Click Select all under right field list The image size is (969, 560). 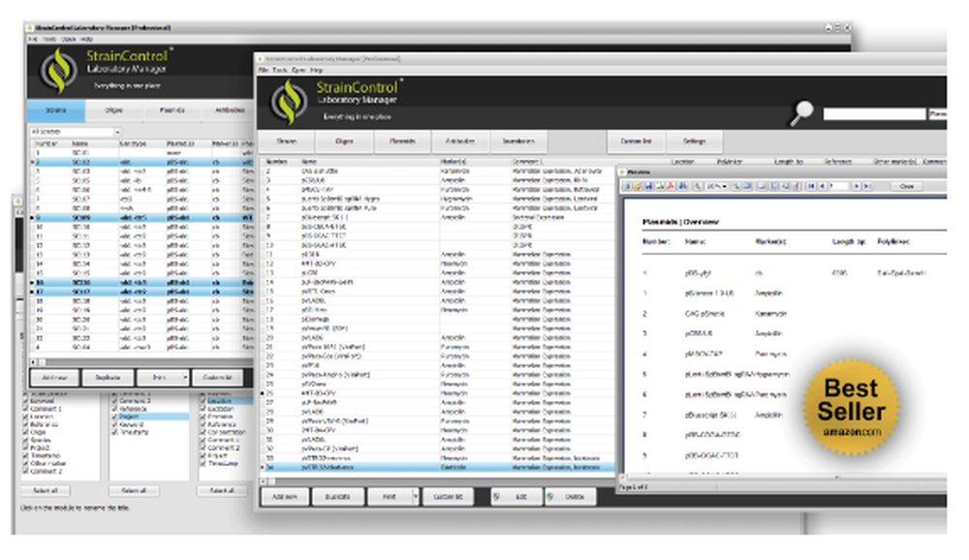click(x=221, y=491)
